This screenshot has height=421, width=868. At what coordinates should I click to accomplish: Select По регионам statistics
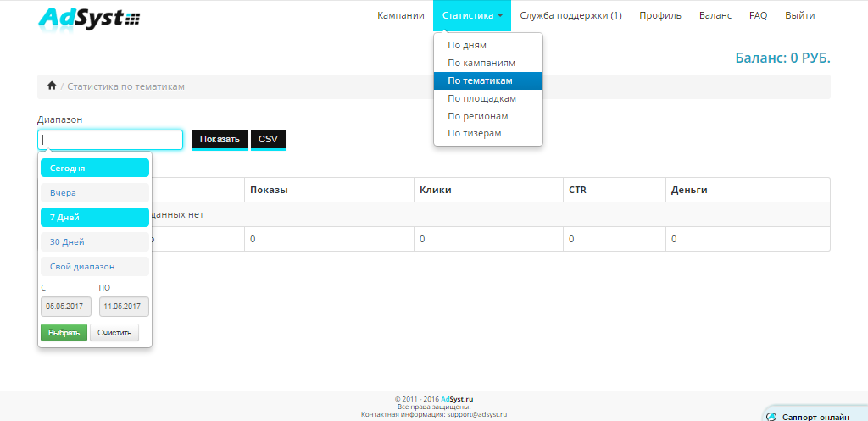(x=487, y=116)
